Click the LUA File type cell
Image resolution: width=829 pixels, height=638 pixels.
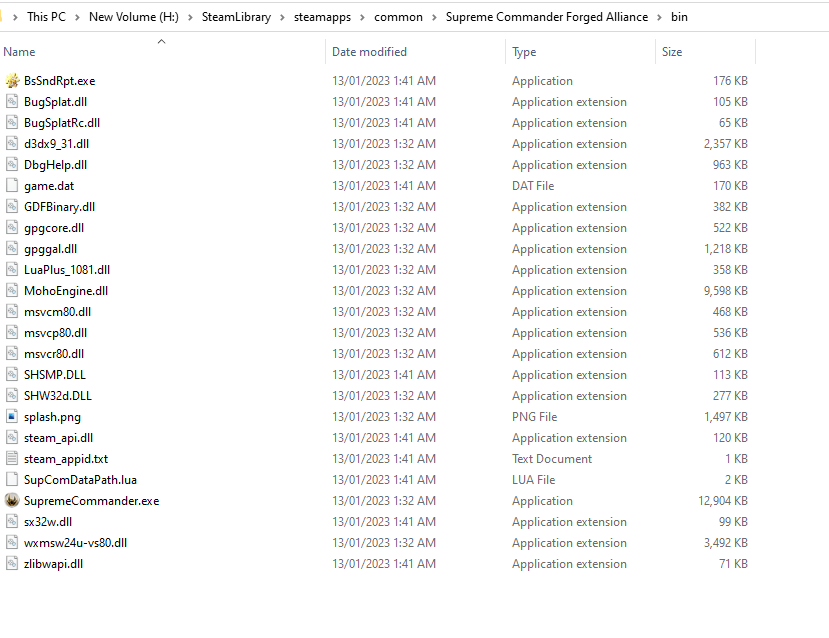(x=533, y=480)
